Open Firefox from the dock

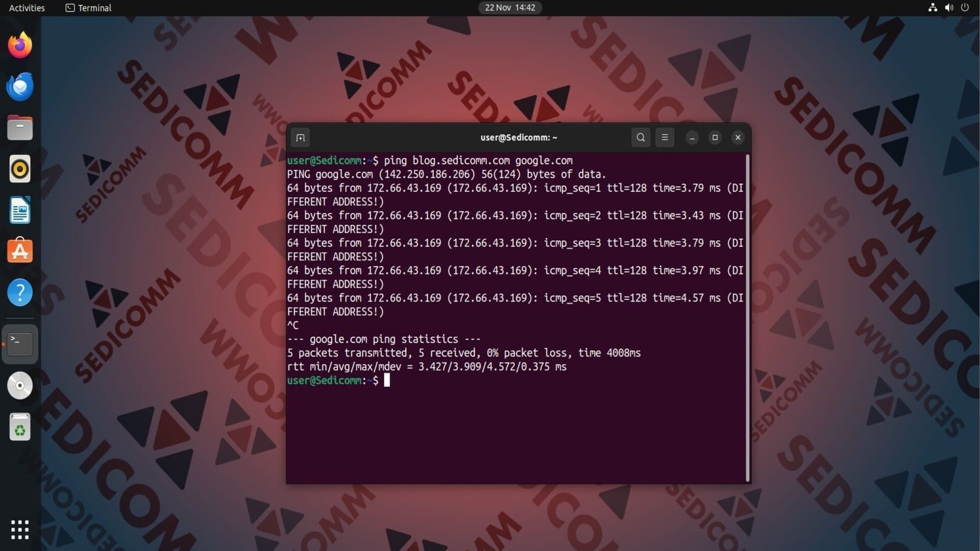pyautogui.click(x=20, y=45)
